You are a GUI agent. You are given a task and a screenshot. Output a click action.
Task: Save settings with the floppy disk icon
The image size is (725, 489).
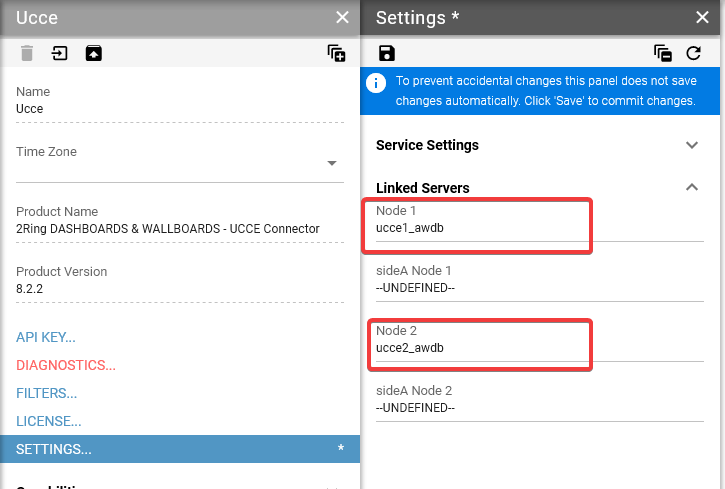pyautogui.click(x=387, y=53)
